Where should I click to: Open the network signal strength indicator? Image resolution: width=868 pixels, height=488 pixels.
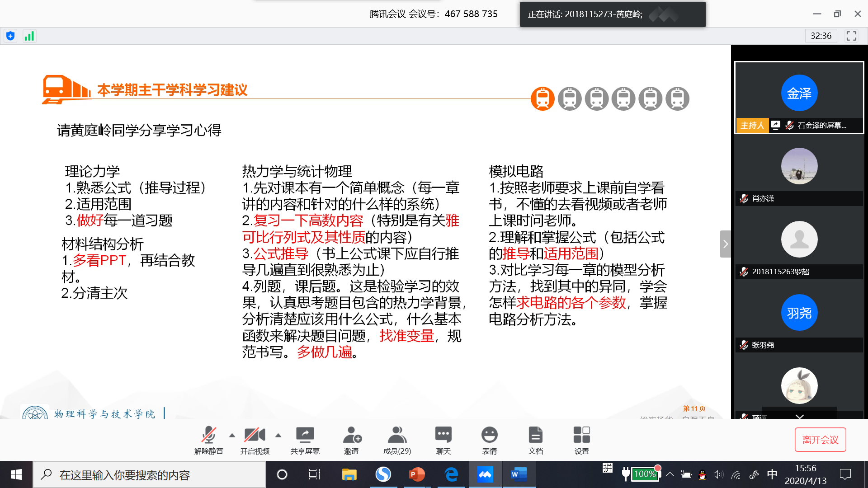(29, 36)
